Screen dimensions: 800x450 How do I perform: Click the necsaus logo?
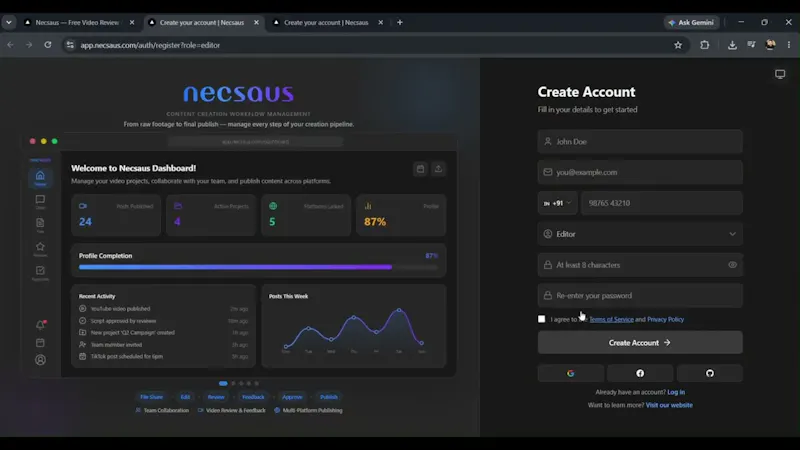click(x=238, y=93)
